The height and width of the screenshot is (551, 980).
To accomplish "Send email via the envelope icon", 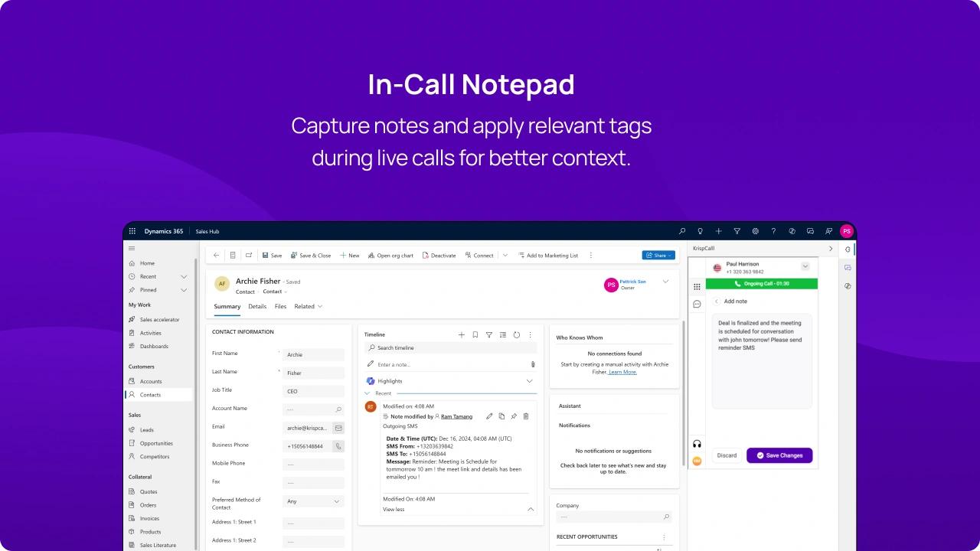I will [338, 428].
